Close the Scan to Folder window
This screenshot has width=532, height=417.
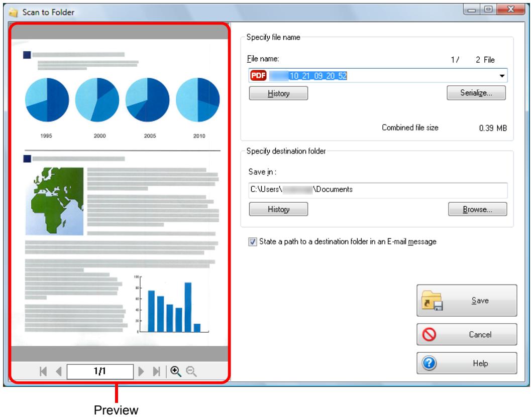(x=510, y=10)
